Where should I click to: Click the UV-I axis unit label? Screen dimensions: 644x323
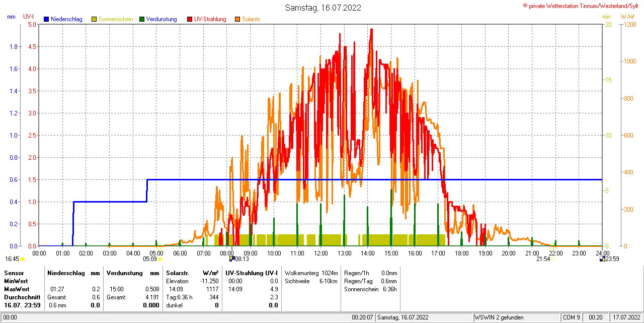pos(29,17)
